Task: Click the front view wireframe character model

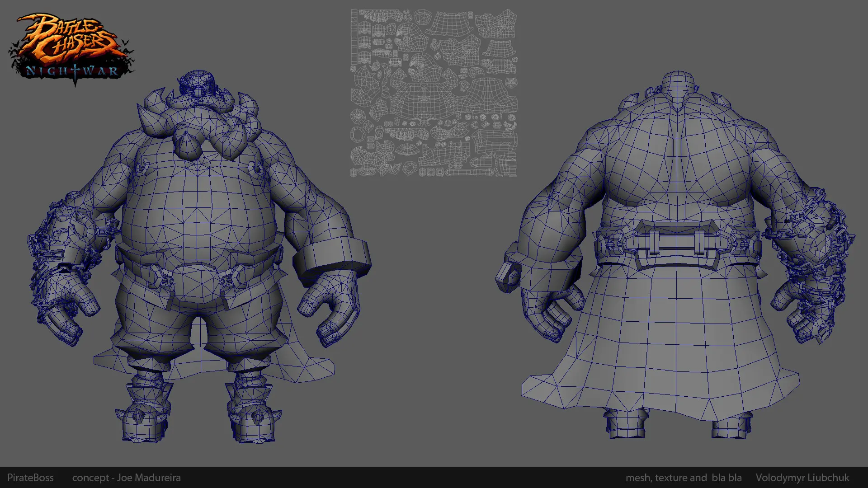Action: tap(199, 256)
